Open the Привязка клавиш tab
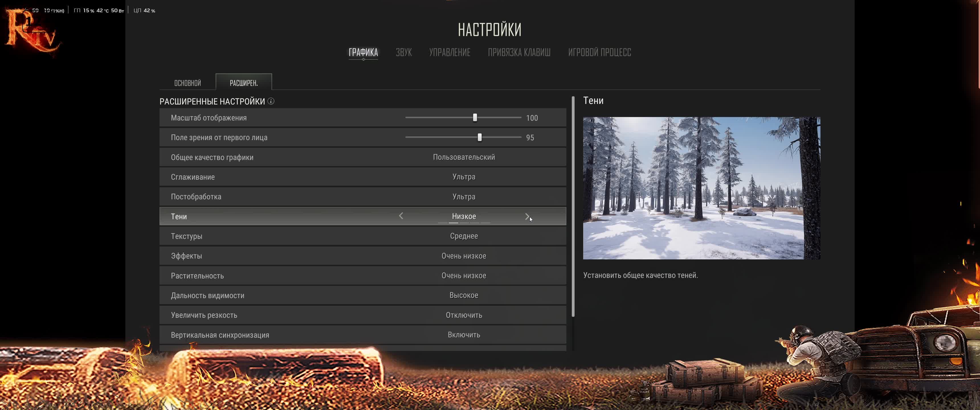980x410 pixels. [x=519, y=52]
